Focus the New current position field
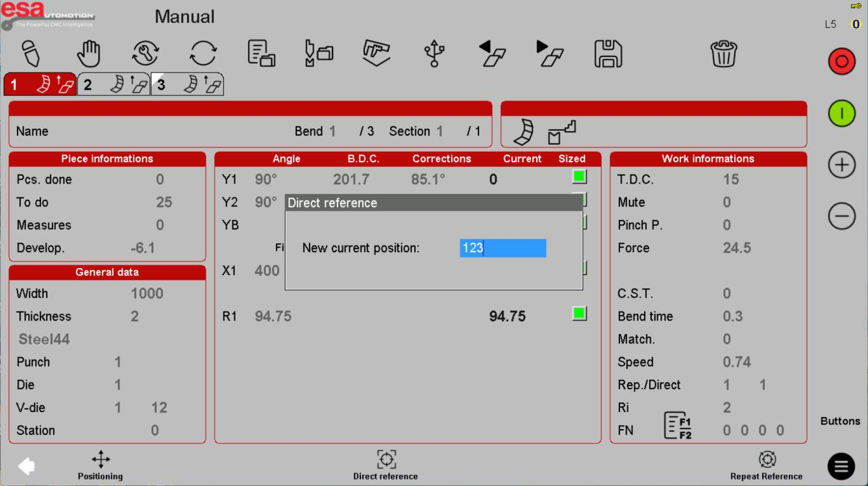Image resolution: width=868 pixels, height=486 pixels. (503, 248)
